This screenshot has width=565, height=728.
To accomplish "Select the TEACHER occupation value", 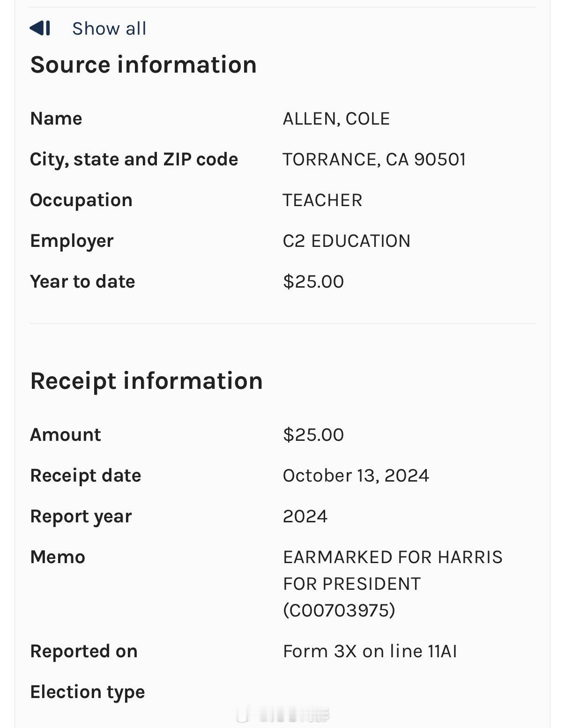I will point(322,200).
